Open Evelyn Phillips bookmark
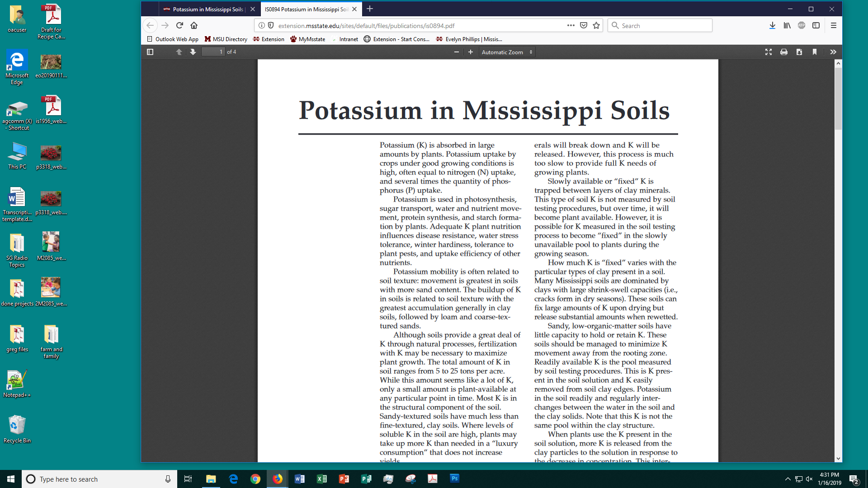Screen dimensions: 868x488 [469, 39]
